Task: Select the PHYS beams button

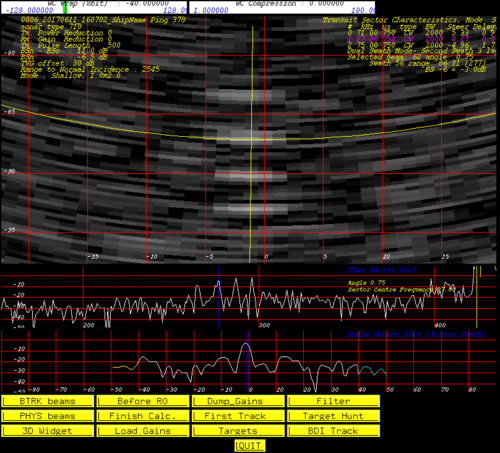Action: (x=47, y=416)
